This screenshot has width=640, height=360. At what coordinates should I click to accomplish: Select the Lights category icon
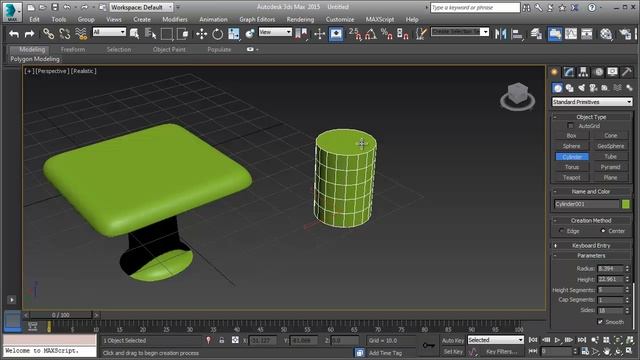[581, 88]
